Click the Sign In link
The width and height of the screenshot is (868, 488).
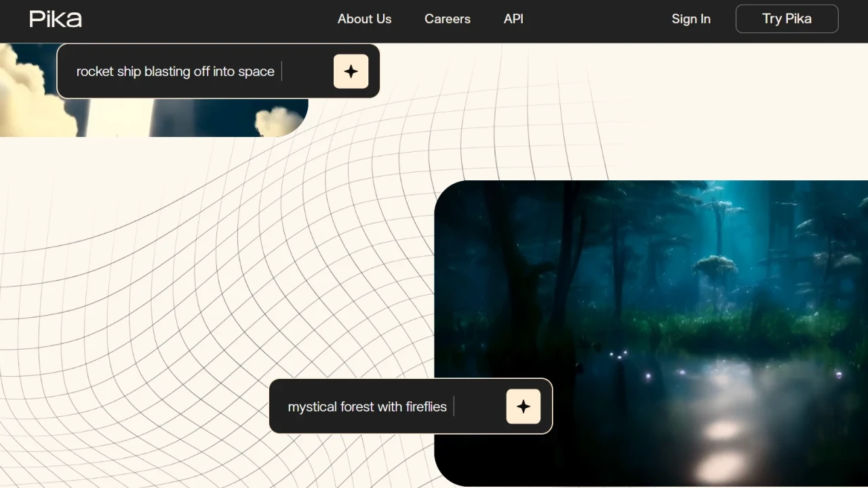tap(691, 19)
